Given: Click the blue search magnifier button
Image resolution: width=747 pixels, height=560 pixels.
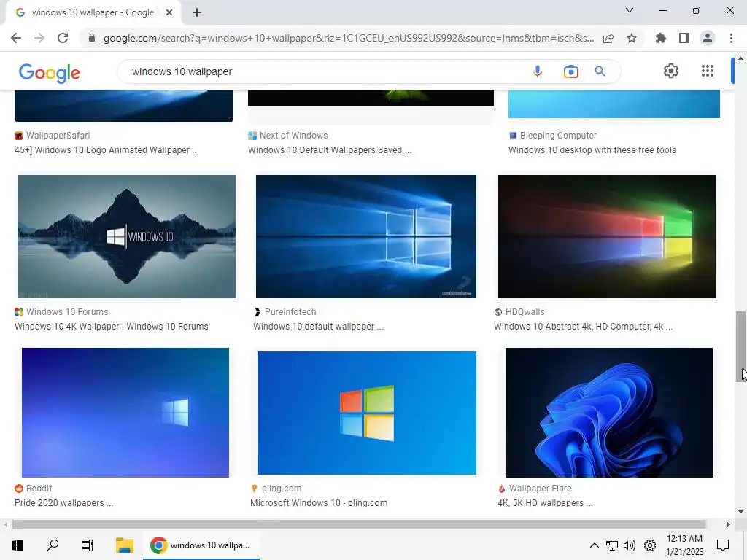Looking at the screenshot, I should click(x=600, y=71).
